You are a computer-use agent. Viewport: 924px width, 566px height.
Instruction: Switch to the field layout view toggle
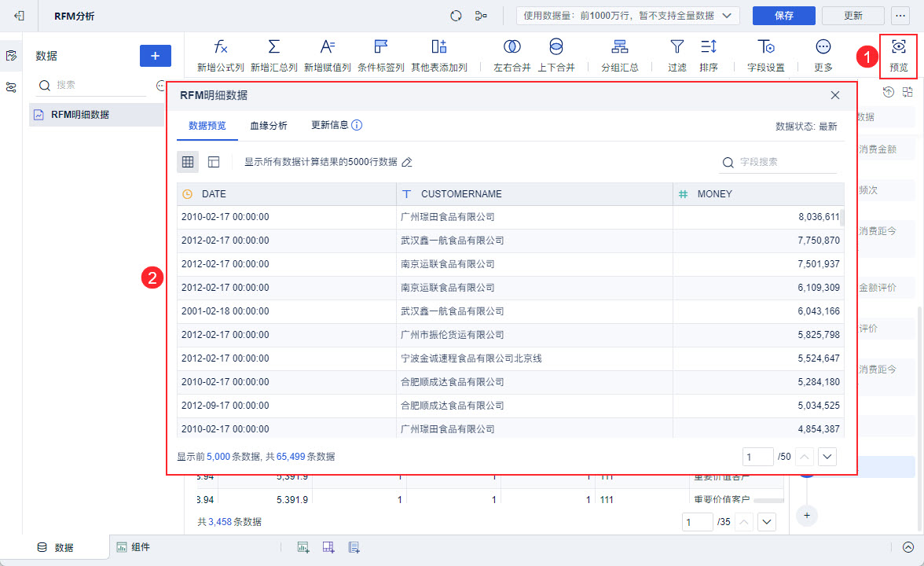[x=214, y=162]
